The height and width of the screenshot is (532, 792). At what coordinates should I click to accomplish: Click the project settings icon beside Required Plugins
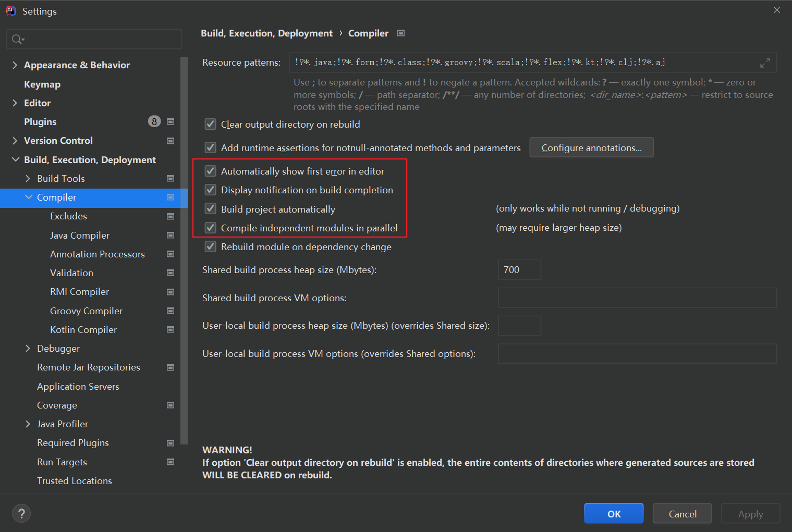[x=170, y=443]
